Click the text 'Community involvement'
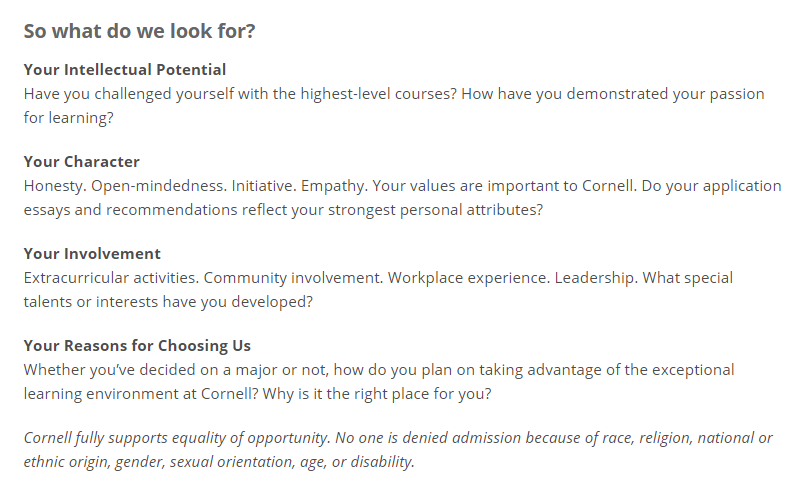Image resolution: width=810 pixels, height=486 pixels. click(292, 278)
